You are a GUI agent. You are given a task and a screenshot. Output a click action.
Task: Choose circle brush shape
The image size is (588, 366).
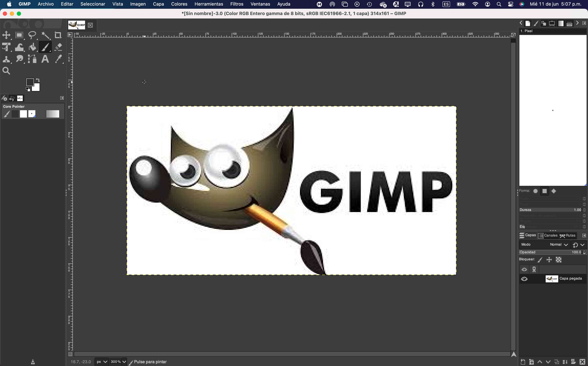tap(535, 191)
